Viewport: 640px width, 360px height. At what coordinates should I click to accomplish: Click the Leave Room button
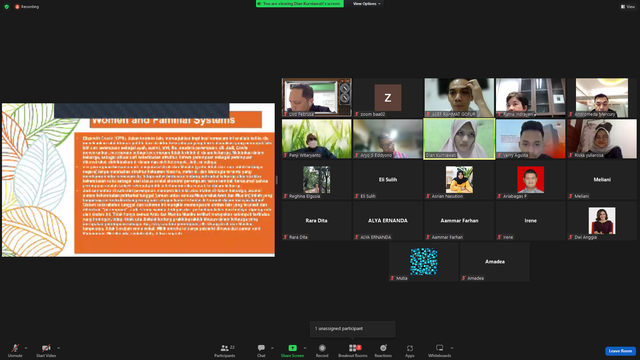point(620,351)
